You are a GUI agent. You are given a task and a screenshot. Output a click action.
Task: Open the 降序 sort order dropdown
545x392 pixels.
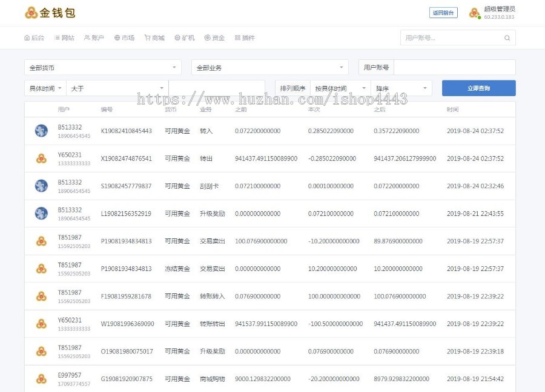(401, 88)
